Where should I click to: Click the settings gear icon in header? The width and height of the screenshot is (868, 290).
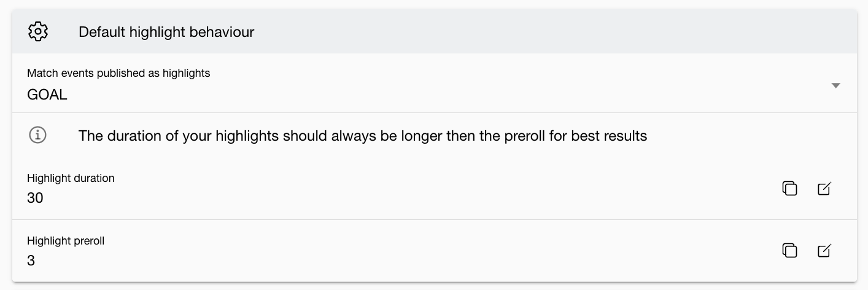38,31
